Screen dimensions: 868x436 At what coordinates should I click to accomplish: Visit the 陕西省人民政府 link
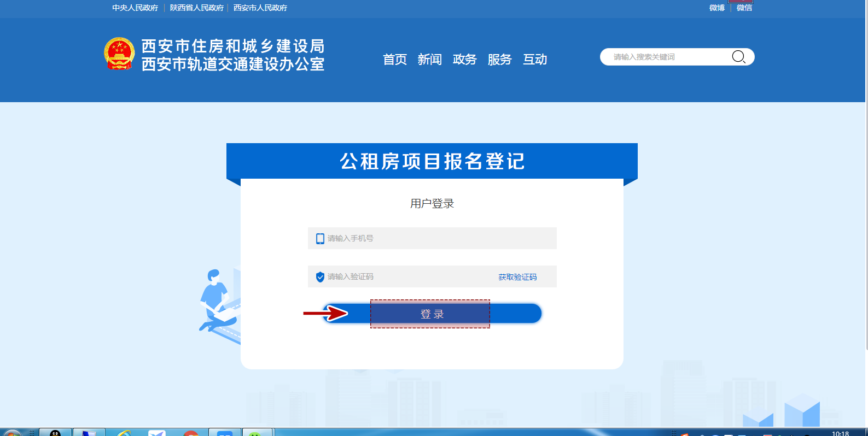[x=197, y=8]
